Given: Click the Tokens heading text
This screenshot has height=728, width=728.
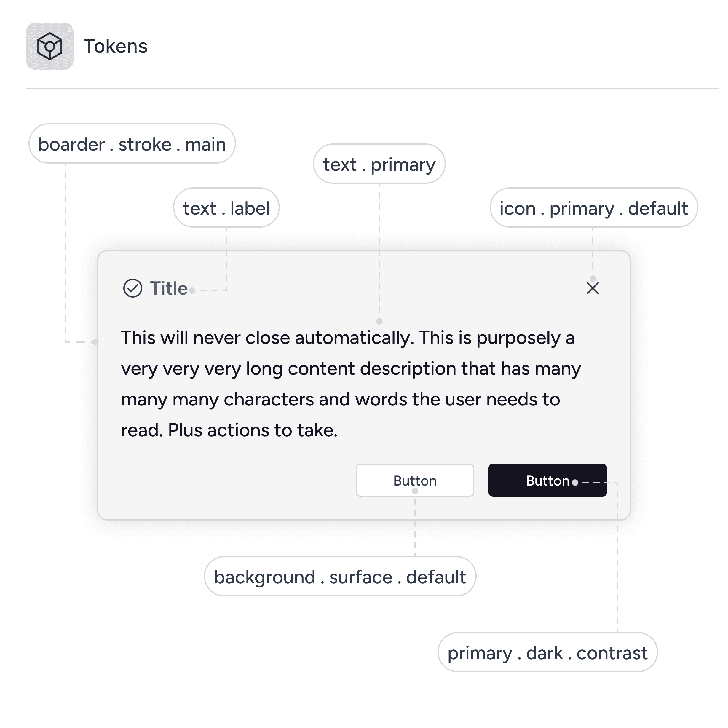Looking at the screenshot, I should click(115, 46).
